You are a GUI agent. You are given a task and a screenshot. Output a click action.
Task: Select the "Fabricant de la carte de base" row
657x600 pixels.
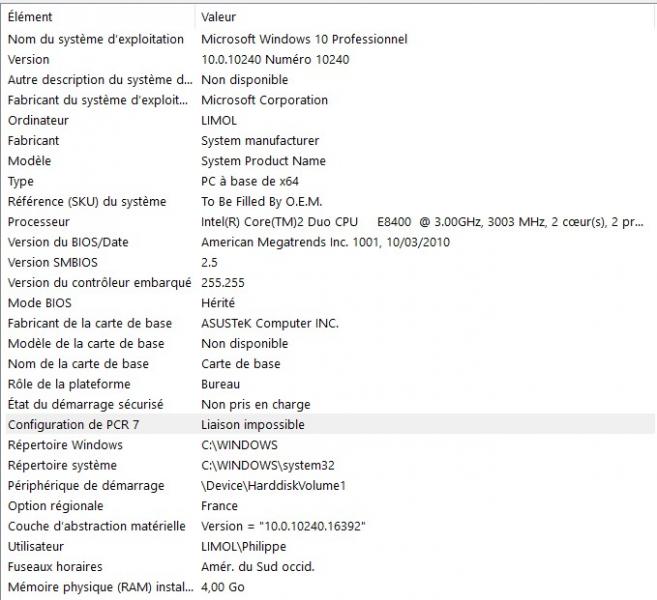[x=330, y=323]
